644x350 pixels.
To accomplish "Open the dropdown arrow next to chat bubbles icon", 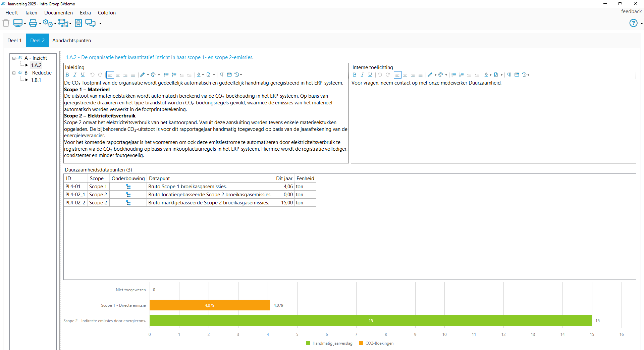I will tap(100, 23).
